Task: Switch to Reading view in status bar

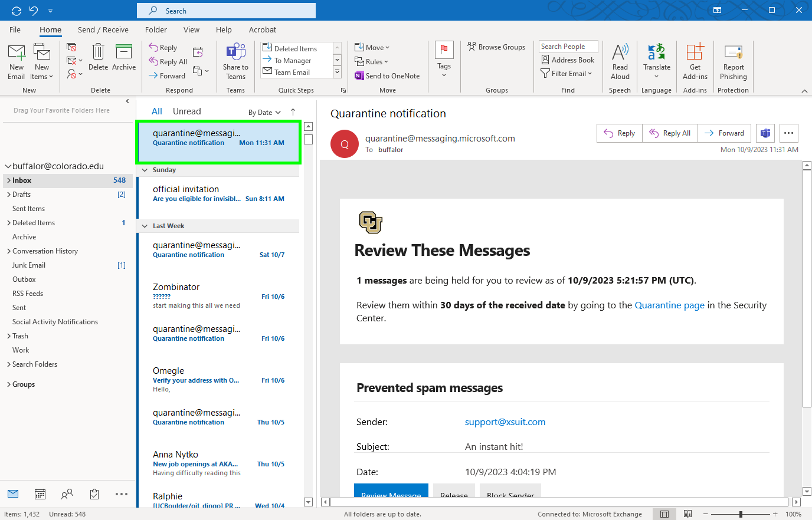Action: coord(687,514)
